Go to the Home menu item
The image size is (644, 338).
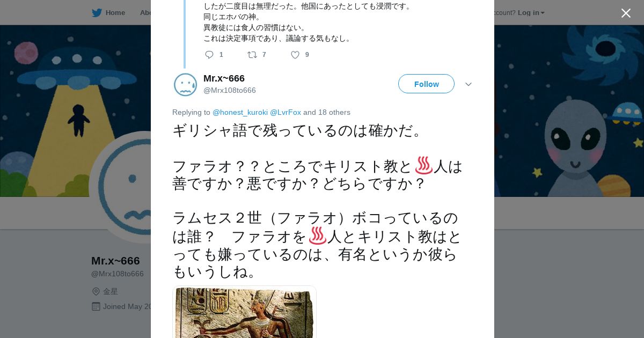click(x=115, y=13)
